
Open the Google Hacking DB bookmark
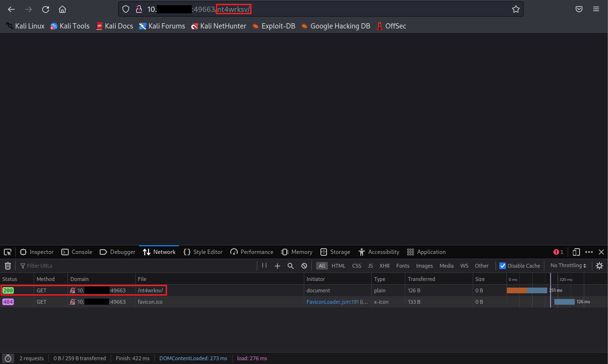[x=336, y=26]
